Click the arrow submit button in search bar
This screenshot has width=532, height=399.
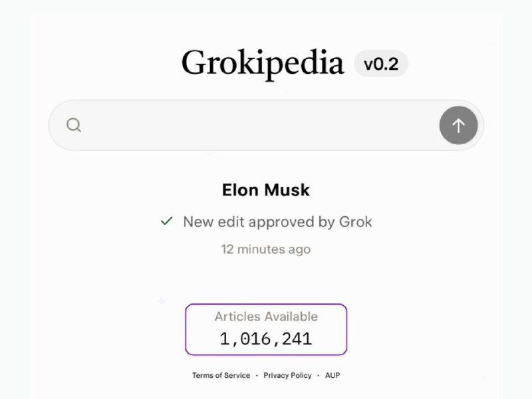tap(459, 125)
